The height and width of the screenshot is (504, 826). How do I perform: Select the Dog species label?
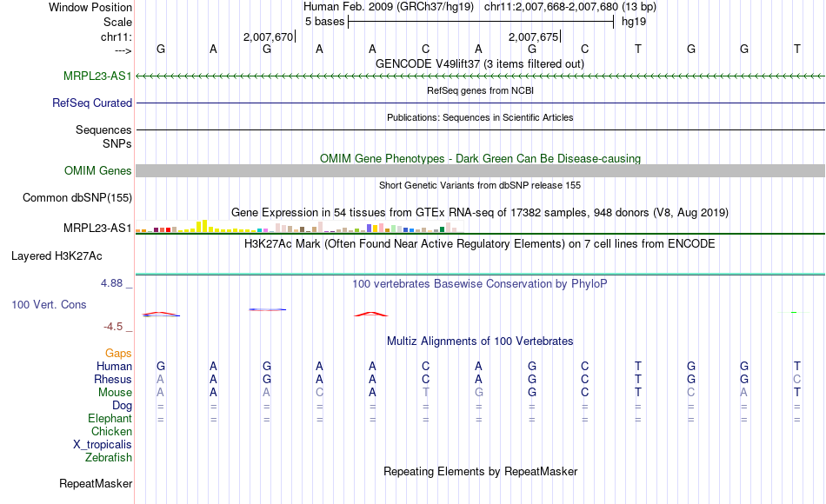122,406
